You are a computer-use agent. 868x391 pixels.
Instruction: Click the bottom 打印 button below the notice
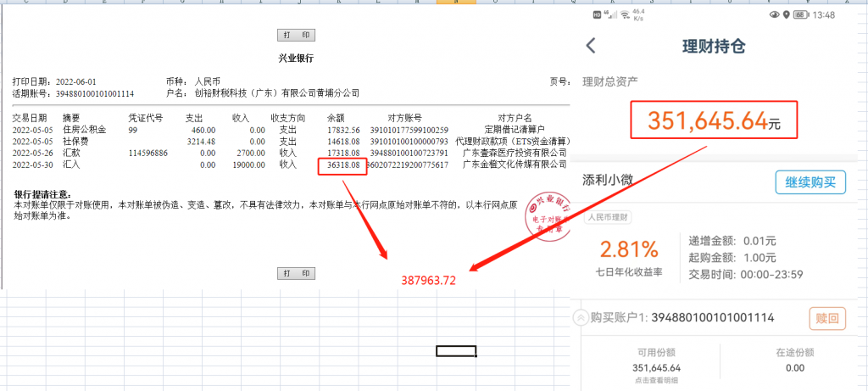tap(296, 273)
